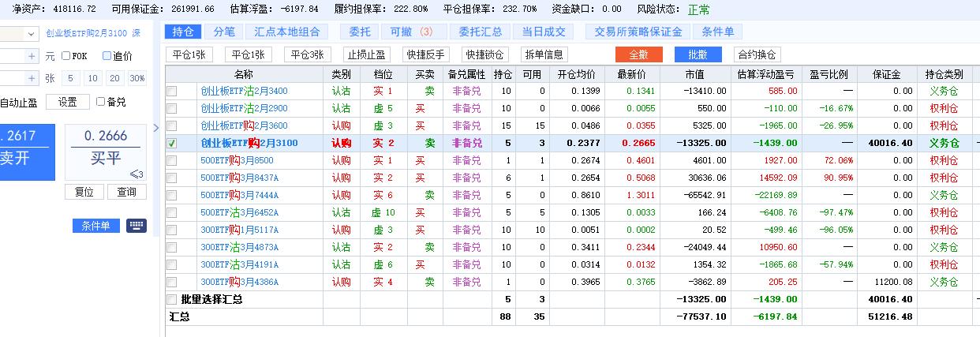This screenshot has height=337, width=980.
Task: Open the 500ETF购3月8500 contract link
Action: 238,160
